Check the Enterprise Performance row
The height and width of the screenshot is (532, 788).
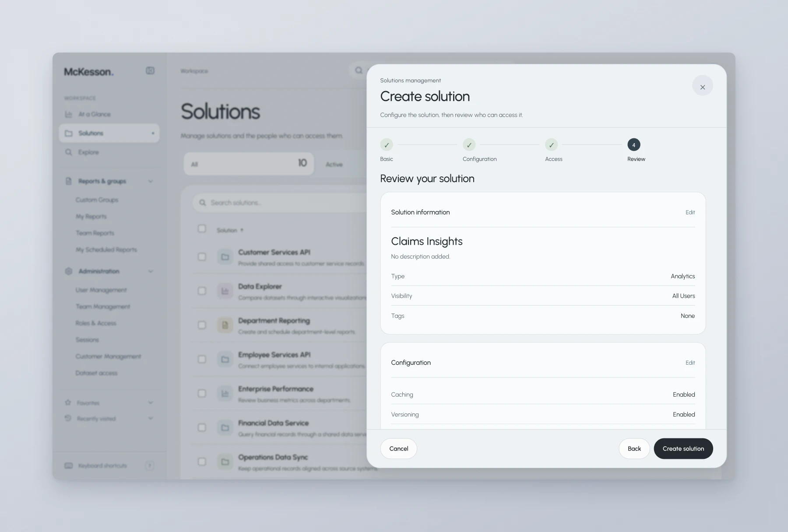click(202, 393)
